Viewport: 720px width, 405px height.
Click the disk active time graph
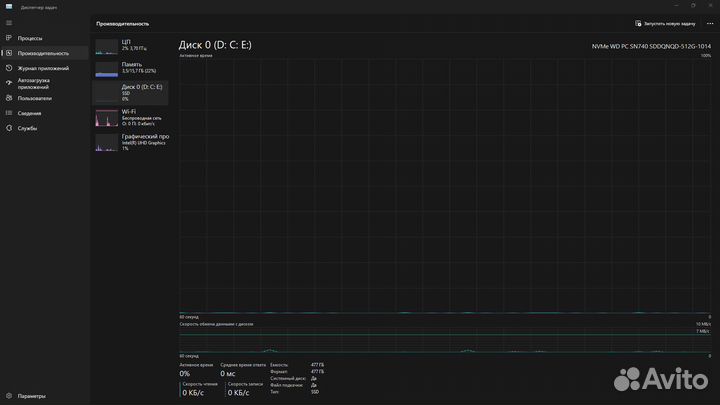pos(445,185)
